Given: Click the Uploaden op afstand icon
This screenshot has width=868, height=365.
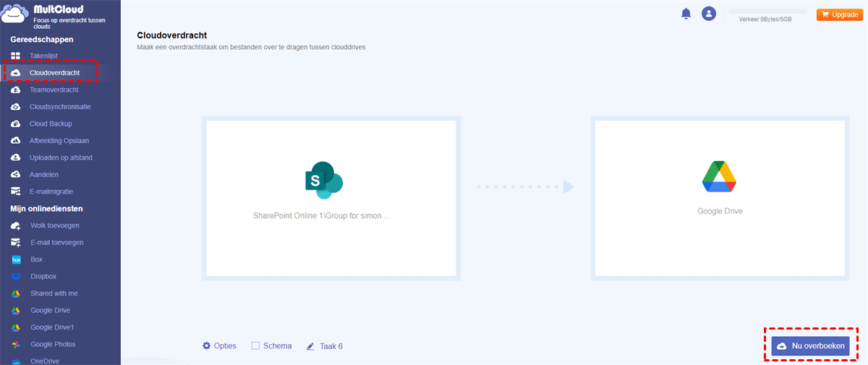Looking at the screenshot, I should 16,158.
